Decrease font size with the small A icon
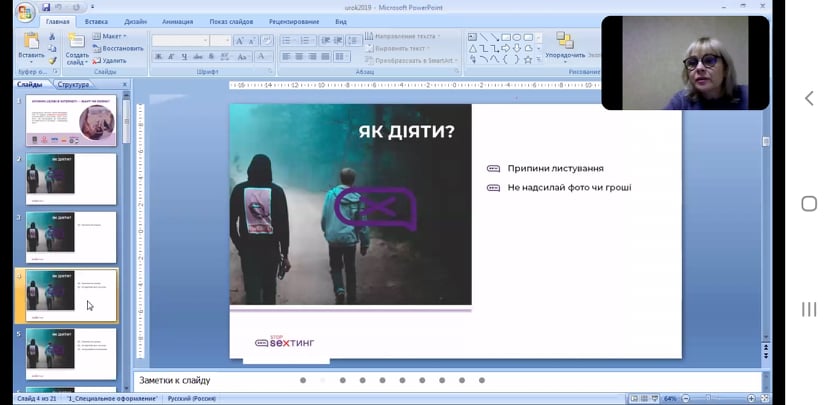Viewport: 833px width, 405px height. coord(252,41)
